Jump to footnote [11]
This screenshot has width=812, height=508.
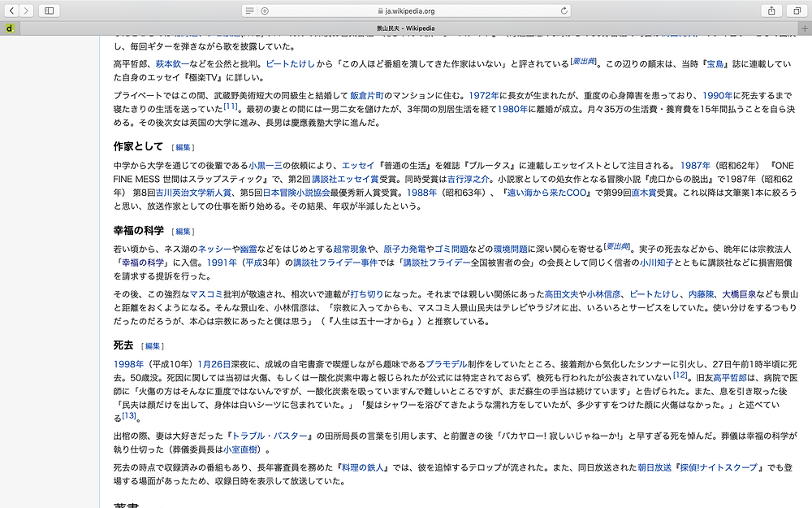[x=231, y=106]
